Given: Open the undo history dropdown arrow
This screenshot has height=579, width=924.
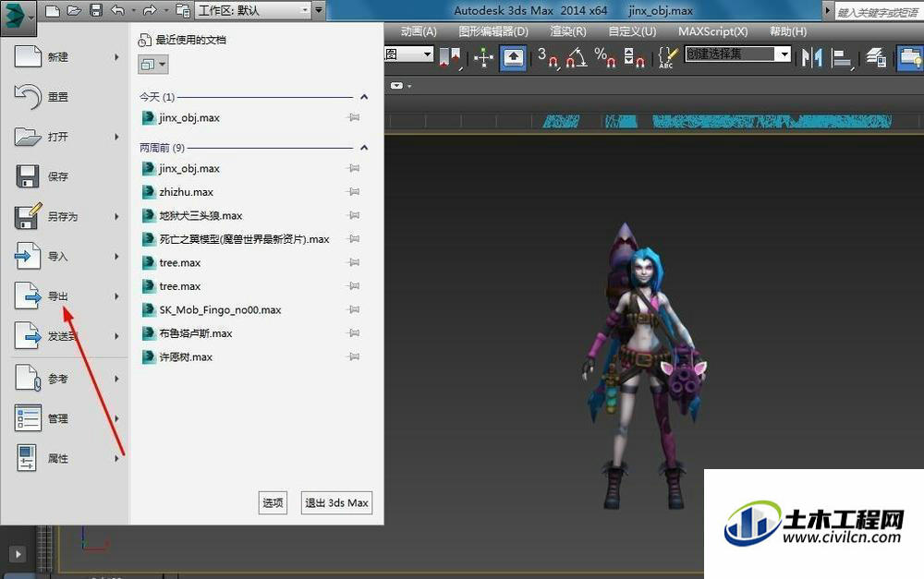Looking at the screenshot, I should tap(133, 10).
